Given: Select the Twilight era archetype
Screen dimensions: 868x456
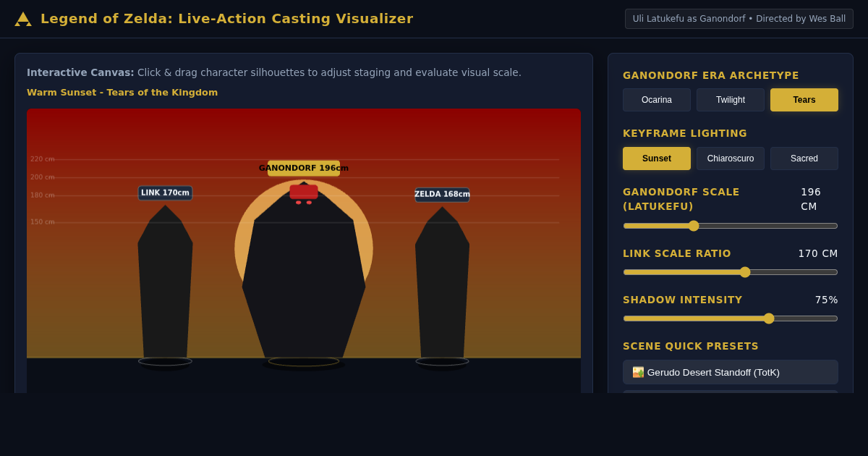Looking at the screenshot, I should 731,100.
